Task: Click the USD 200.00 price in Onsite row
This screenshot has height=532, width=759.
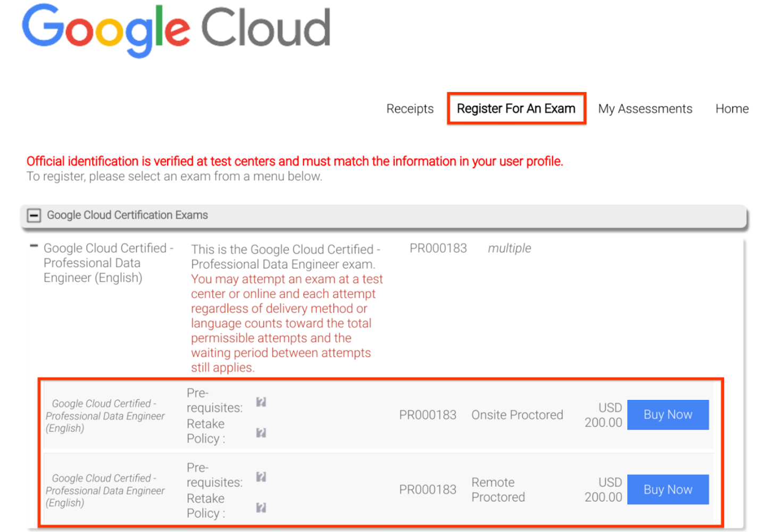Action: [x=603, y=415]
